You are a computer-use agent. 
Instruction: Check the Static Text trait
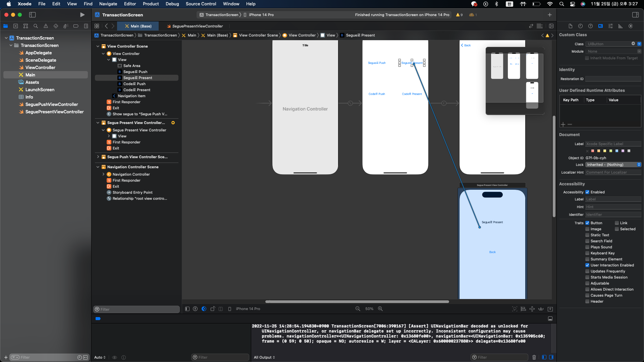(x=587, y=235)
